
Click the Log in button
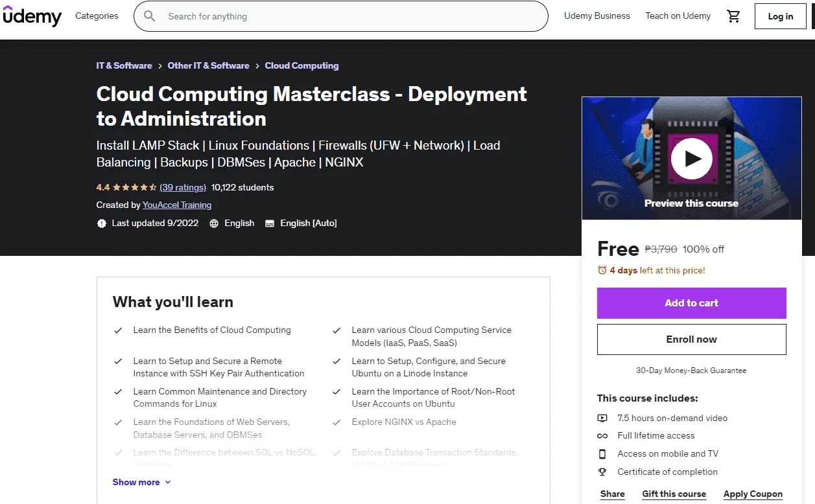780,16
